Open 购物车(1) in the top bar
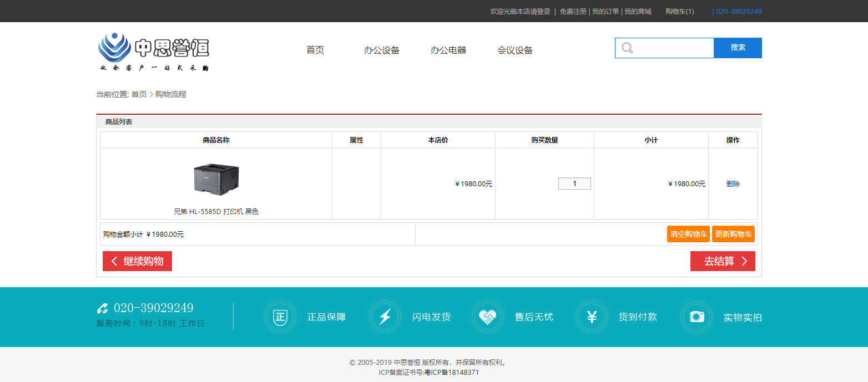Viewport: 868px width, 382px height. tap(680, 12)
